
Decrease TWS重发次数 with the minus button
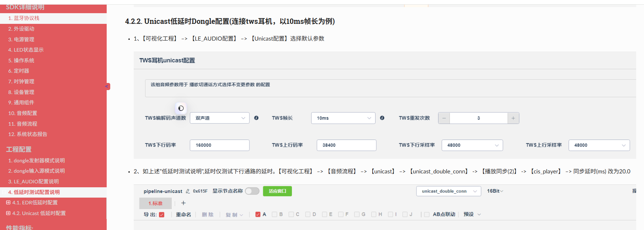pos(444,118)
